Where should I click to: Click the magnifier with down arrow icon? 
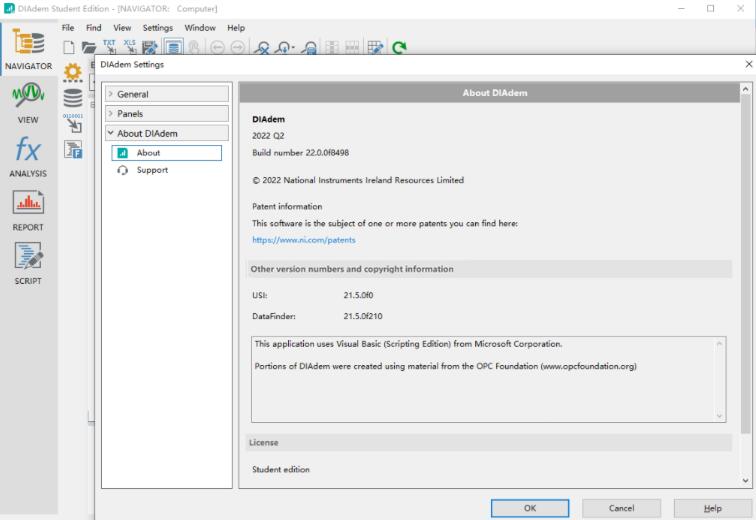click(285, 47)
